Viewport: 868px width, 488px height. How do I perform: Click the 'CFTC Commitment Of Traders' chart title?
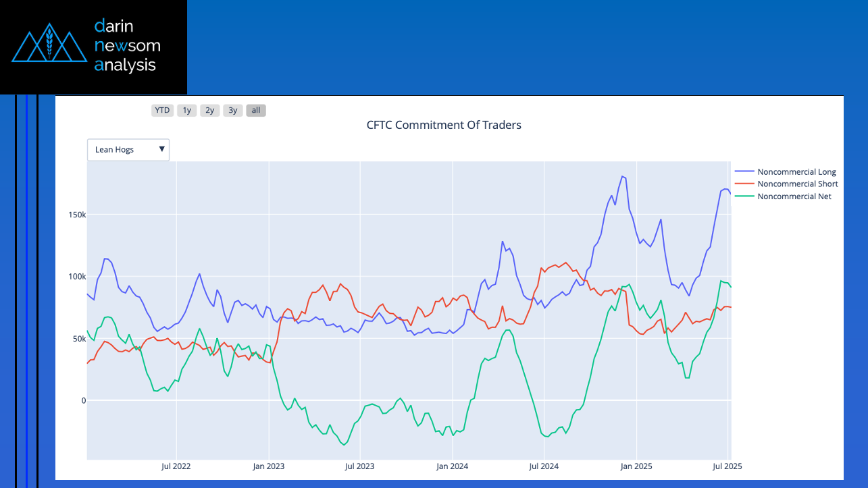pyautogui.click(x=444, y=125)
